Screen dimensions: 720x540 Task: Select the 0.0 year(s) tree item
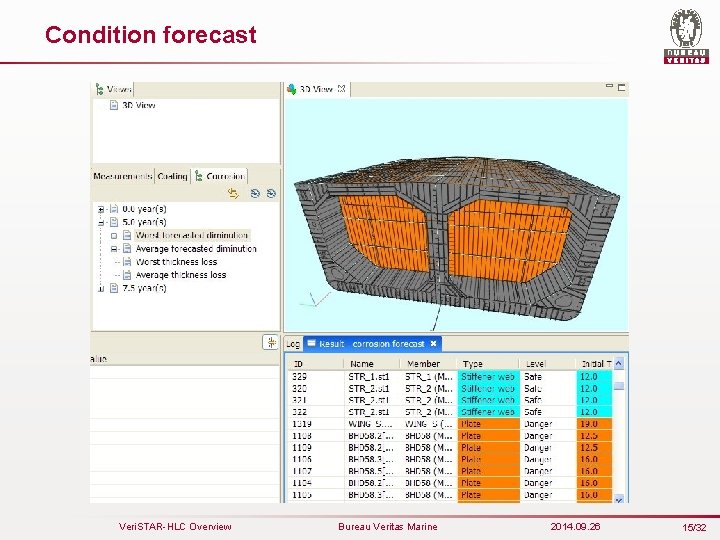click(x=144, y=209)
